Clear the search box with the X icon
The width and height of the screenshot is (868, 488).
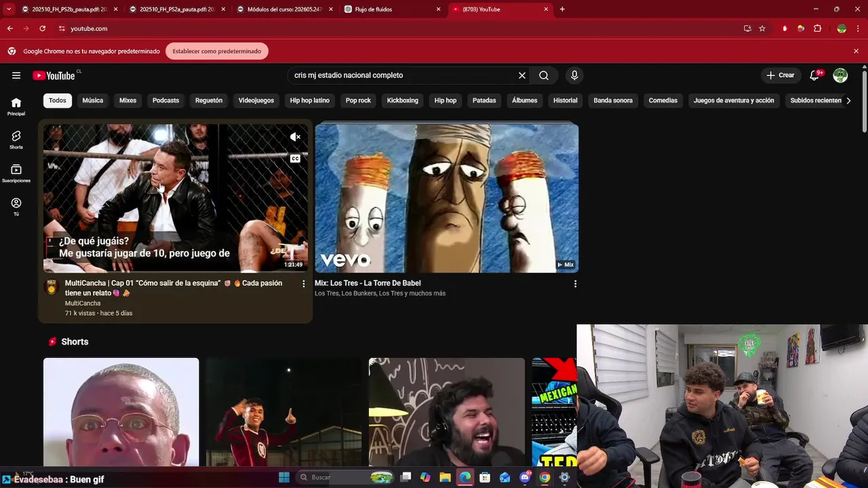point(522,75)
